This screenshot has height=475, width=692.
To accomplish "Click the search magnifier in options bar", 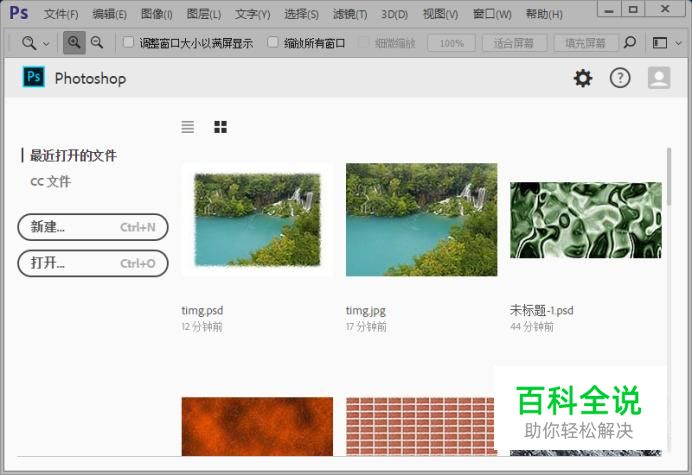I will (630, 43).
